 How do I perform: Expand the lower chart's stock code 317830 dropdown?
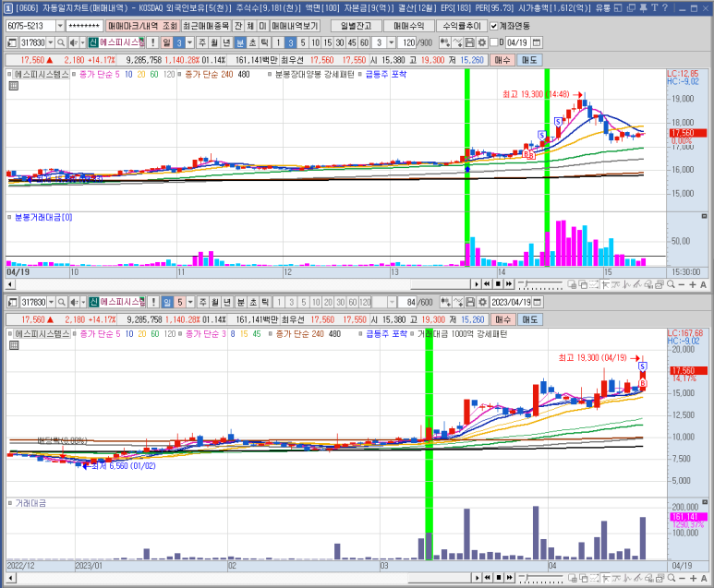point(51,302)
